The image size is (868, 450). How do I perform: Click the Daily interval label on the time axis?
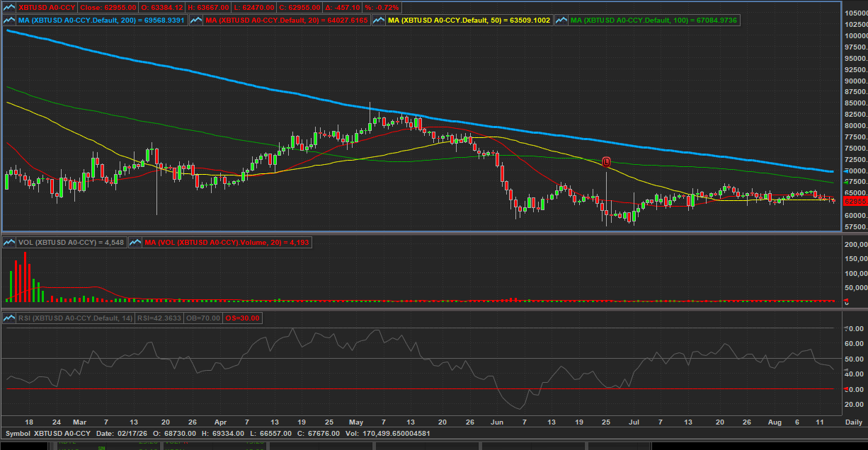[854, 422]
